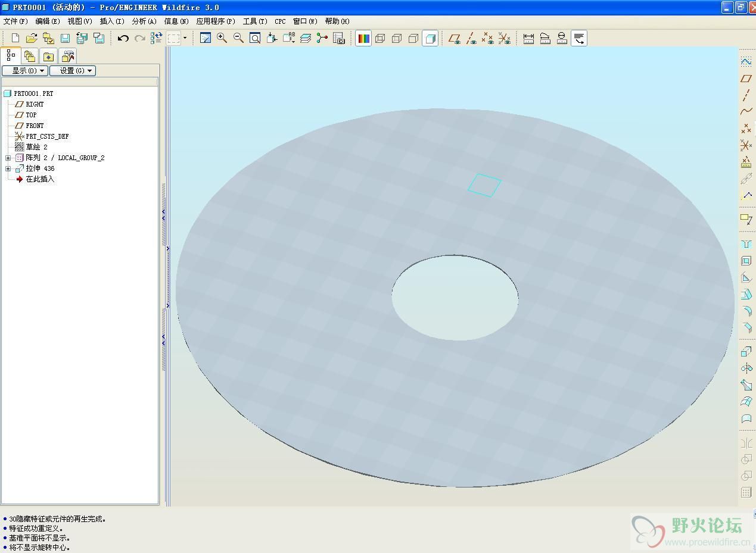Select FRONT datum plane in model tree
This screenshot has height=553, width=756.
pyautogui.click(x=35, y=126)
